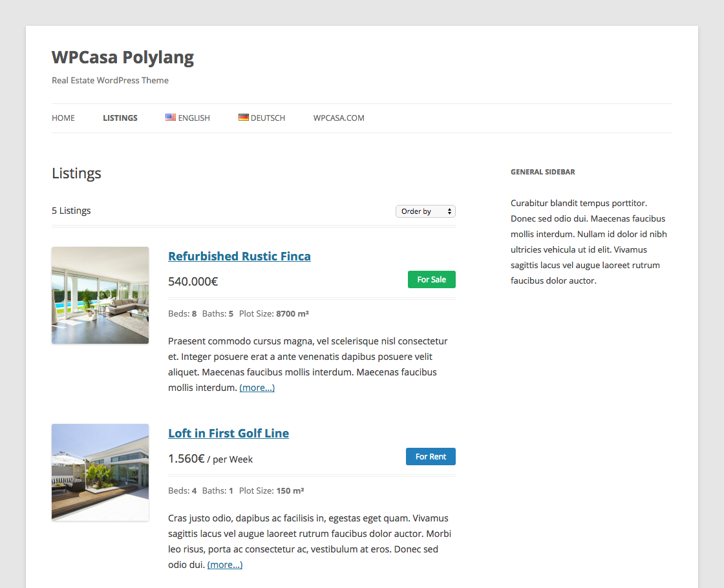Open the Order by dropdown

425,211
